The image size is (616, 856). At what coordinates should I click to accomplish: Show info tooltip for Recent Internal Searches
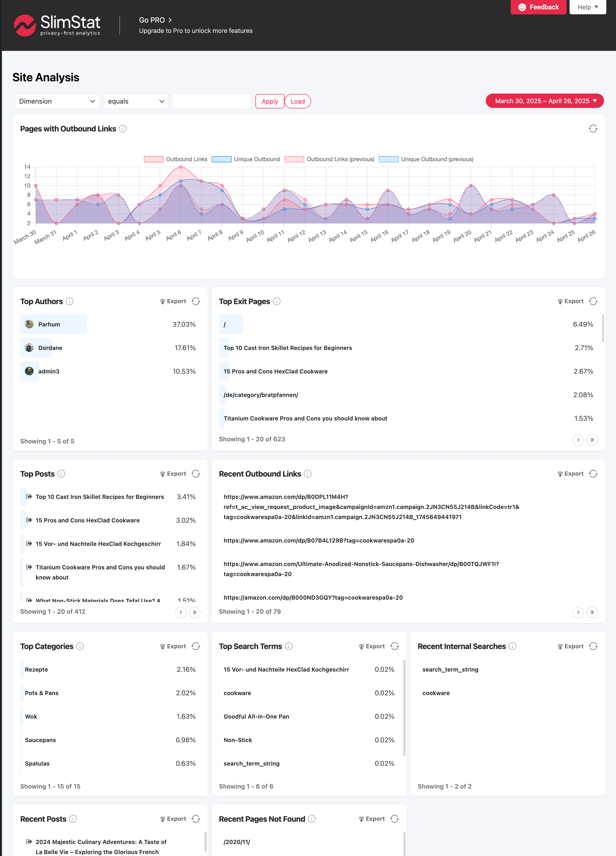512,646
